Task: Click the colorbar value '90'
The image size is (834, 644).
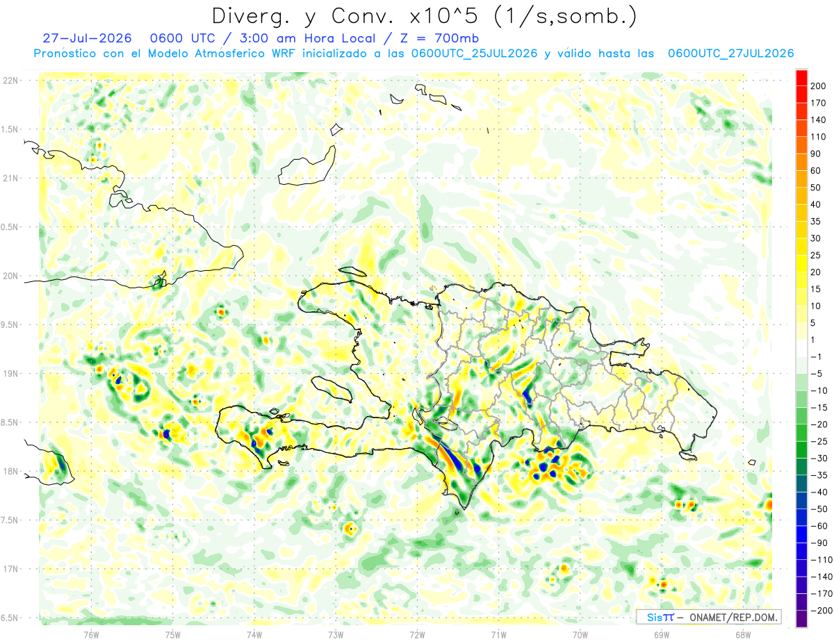Action: point(817,154)
